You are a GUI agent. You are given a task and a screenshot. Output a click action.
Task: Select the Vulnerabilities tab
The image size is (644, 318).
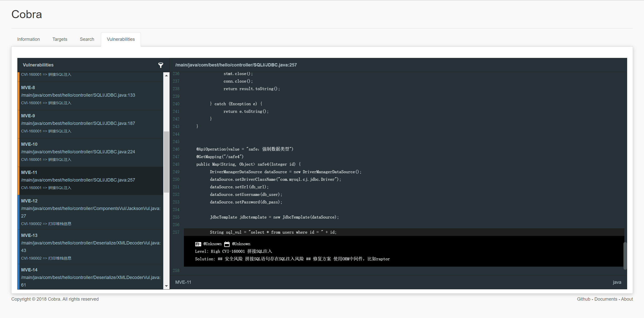(121, 39)
